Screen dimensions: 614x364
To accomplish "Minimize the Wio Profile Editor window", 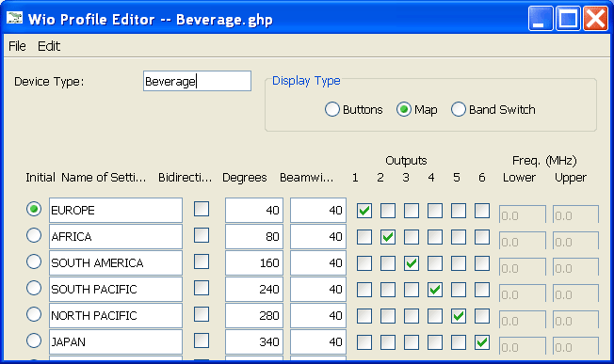I will (541, 19).
